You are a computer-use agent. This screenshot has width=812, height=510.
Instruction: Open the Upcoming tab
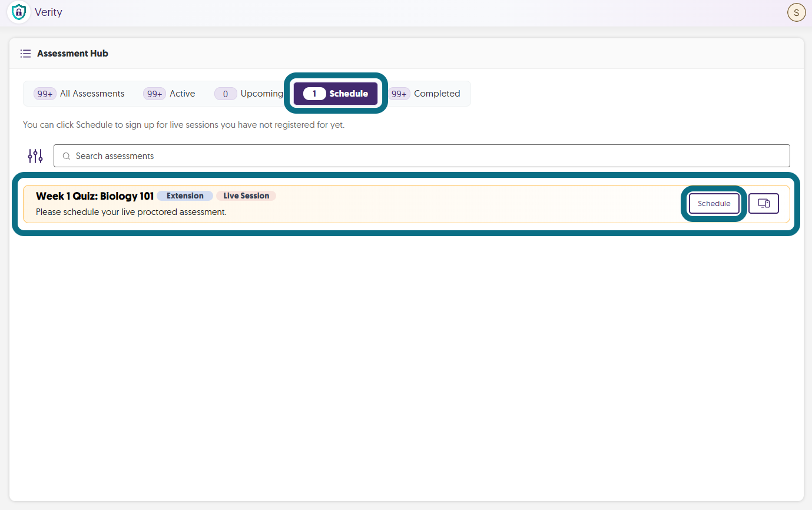point(249,94)
